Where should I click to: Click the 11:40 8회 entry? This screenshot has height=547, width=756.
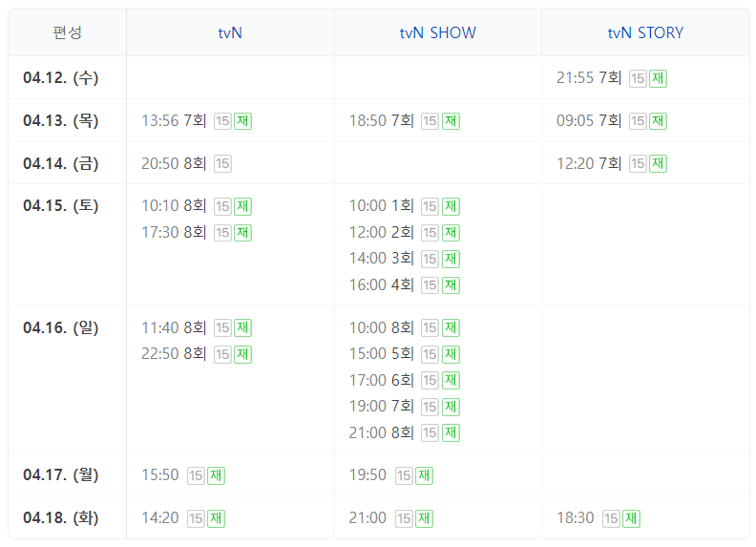[174, 328]
